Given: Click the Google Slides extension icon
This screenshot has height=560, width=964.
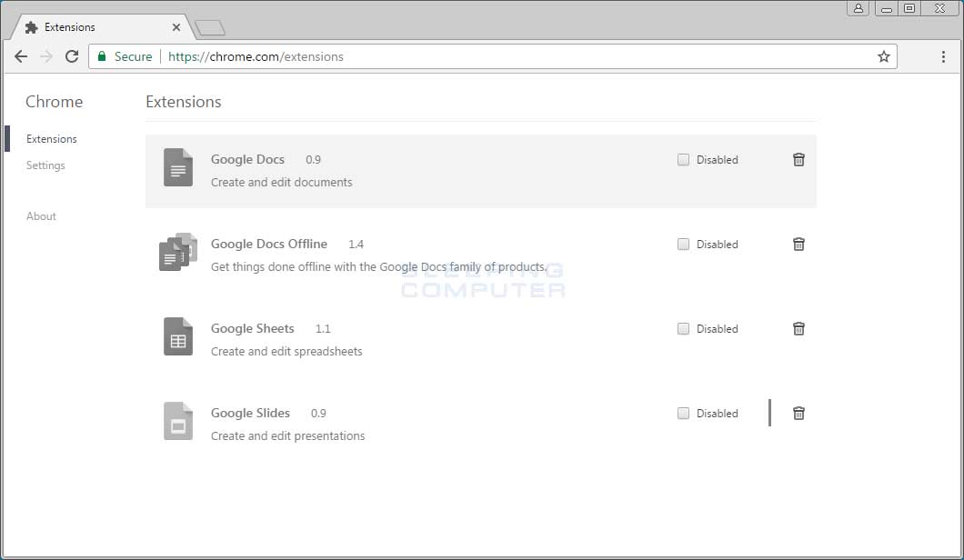Looking at the screenshot, I should [178, 421].
